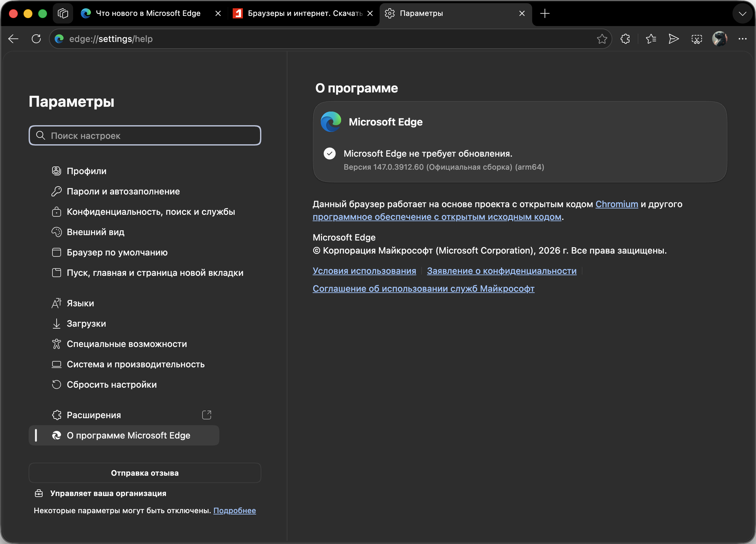
Task: Select Конфиденциальность, поиск и службы section
Action: (x=151, y=212)
